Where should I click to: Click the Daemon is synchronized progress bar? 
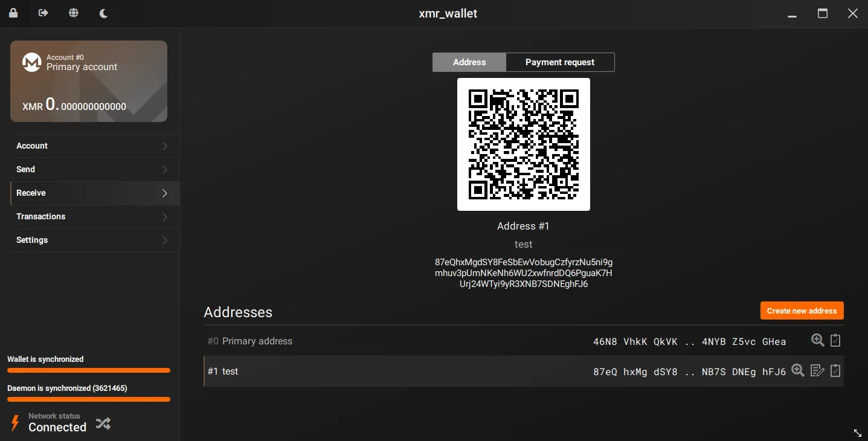89,399
